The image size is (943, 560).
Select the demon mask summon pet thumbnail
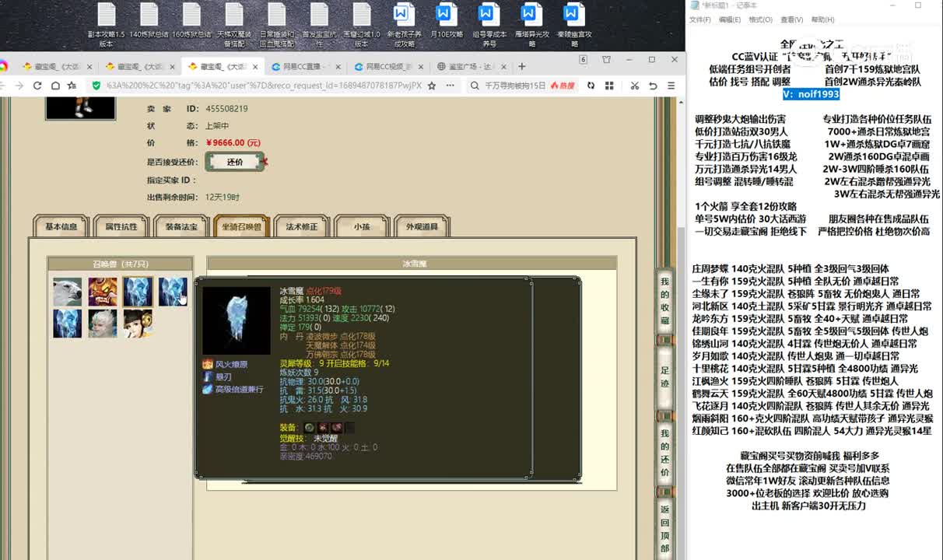point(102,292)
